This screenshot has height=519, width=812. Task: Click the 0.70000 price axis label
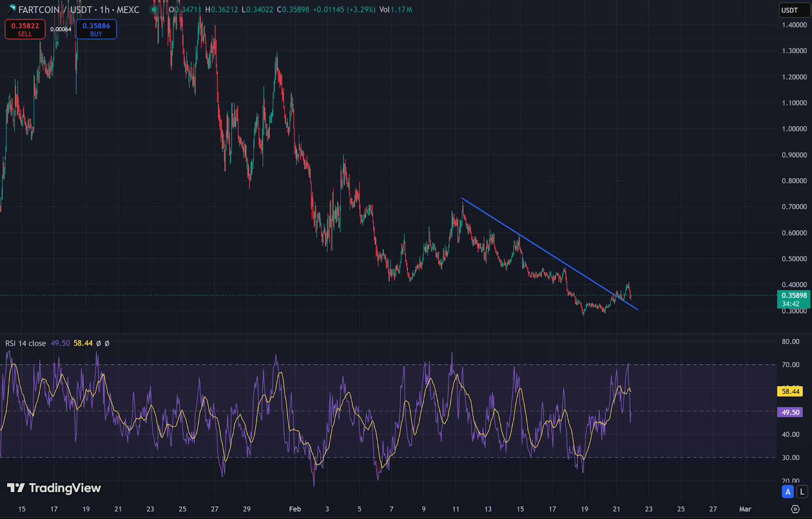(794, 207)
